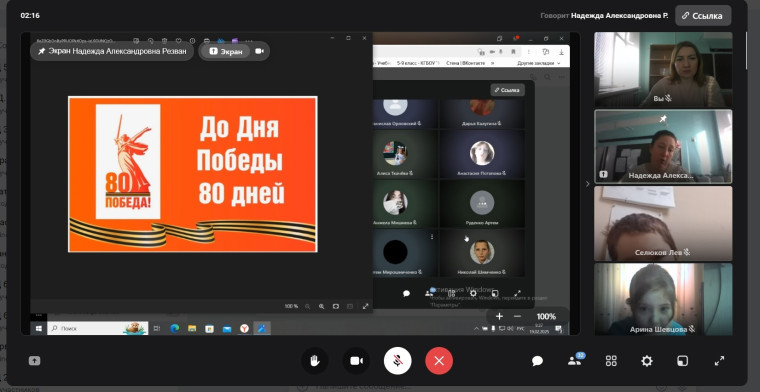The height and width of the screenshot is (392, 760).
Task: Expand photo viewer to fullscreen arrow
Action: pyautogui.click(x=365, y=306)
